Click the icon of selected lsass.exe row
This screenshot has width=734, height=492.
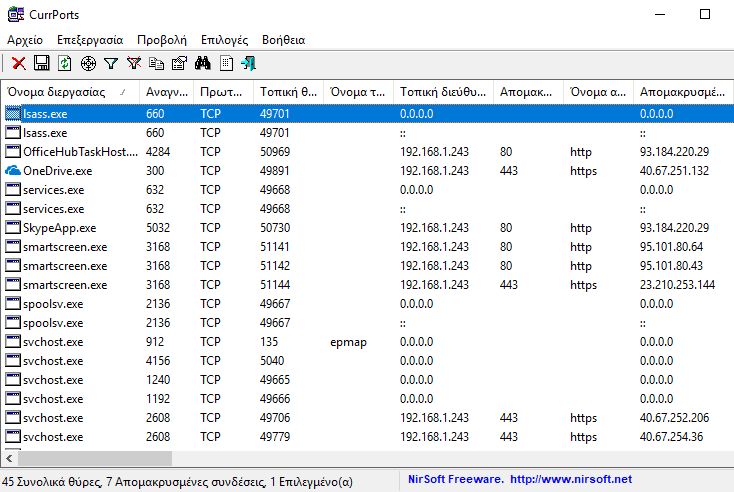point(13,114)
